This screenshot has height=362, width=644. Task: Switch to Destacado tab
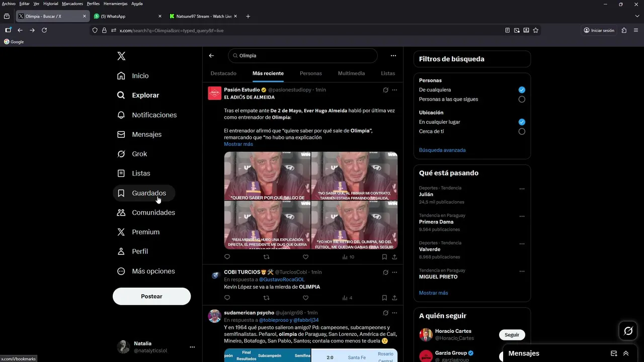pos(223,73)
